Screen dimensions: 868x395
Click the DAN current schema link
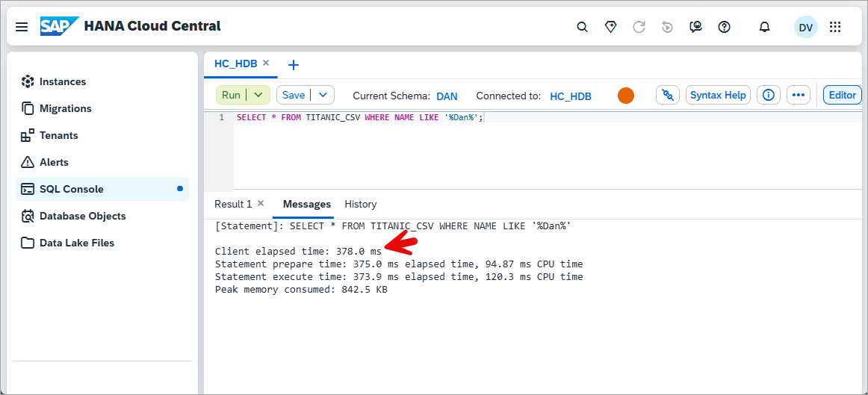447,96
